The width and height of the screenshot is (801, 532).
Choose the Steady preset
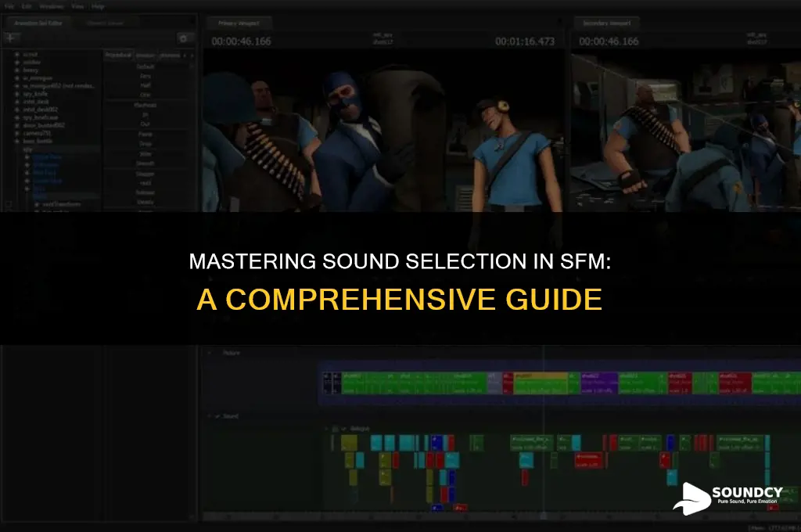(145, 203)
